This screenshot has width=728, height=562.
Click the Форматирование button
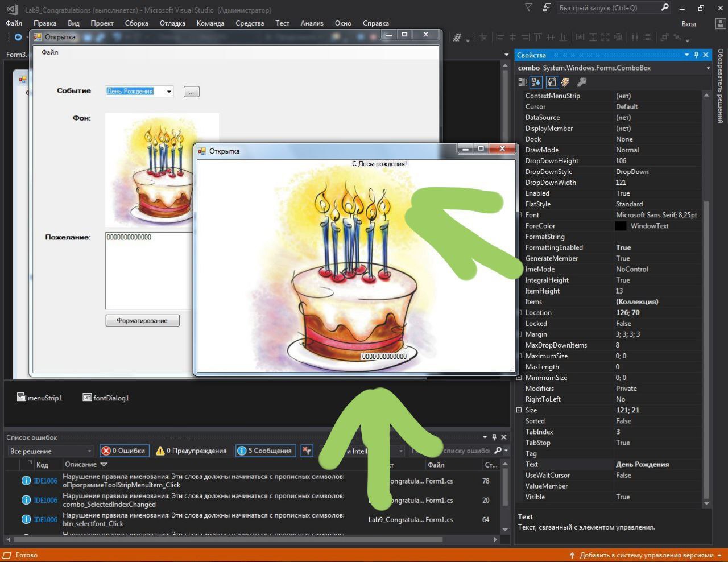pos(142,321)
